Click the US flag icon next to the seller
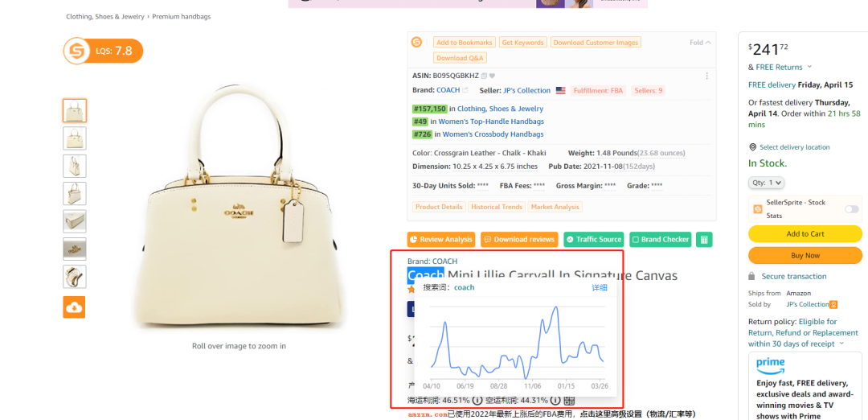Image resolution: width=868 pixels, height=420 pixels. tap(561, 90)
